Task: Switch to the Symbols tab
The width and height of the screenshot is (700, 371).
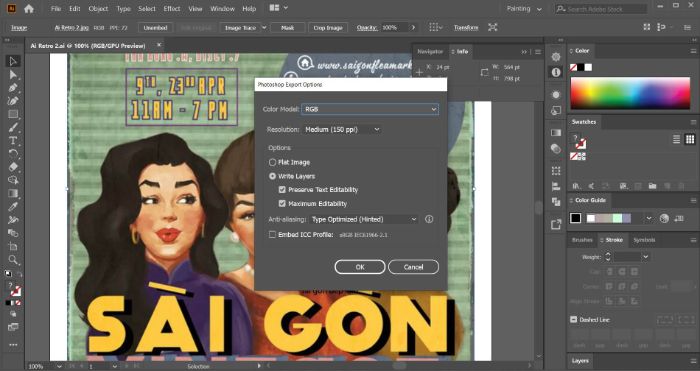Action: pyautogui.click(x=644, y=240)
